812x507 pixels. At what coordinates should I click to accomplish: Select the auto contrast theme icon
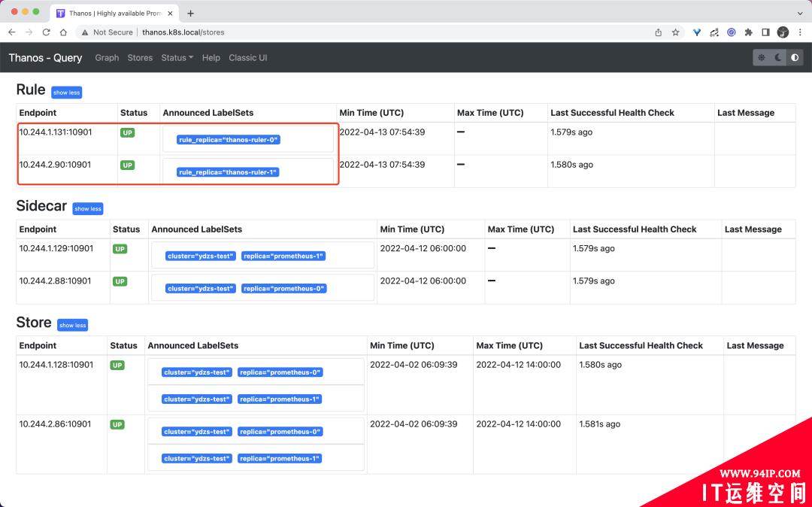(x=795, y=57)
